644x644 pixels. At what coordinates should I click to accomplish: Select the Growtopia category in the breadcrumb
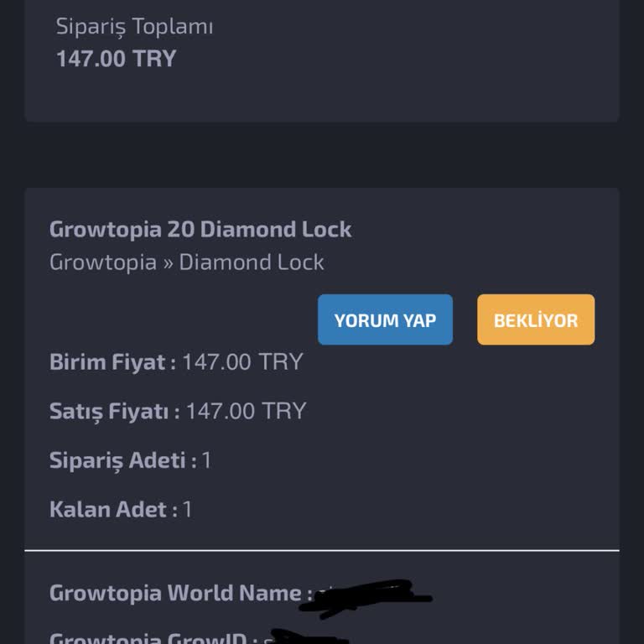pyautogui.click(x=103, y=262)
